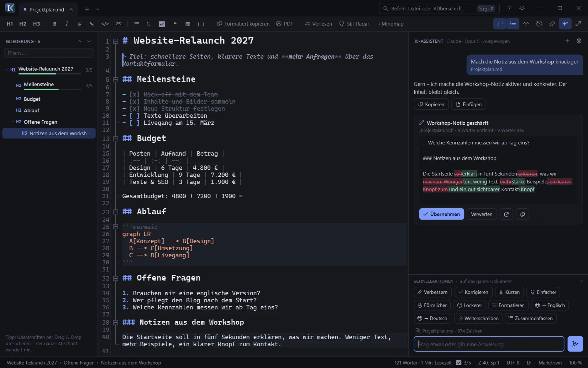
Task: Start a new assistant chat with the plus icon
Action: [567, 41]
